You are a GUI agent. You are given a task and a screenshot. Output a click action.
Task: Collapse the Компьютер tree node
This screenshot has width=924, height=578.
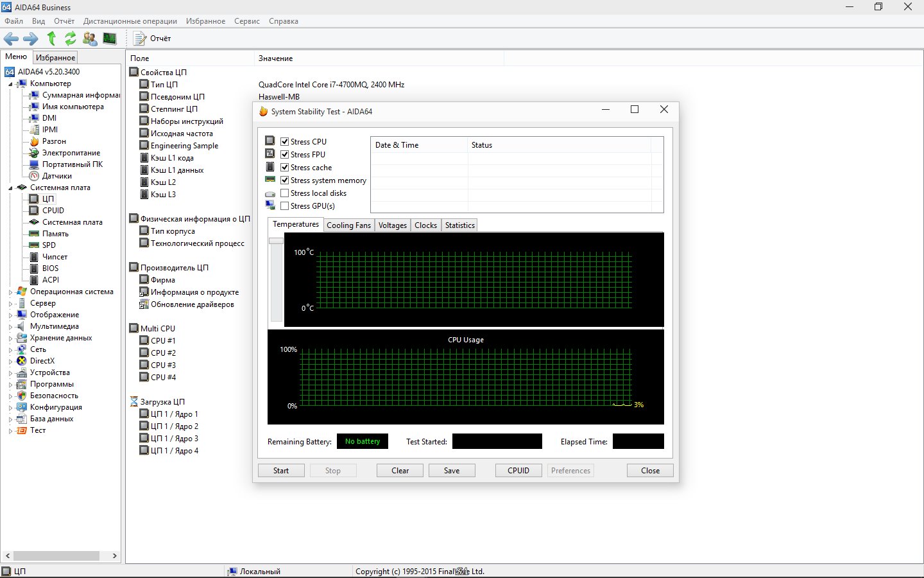(10, 84)
